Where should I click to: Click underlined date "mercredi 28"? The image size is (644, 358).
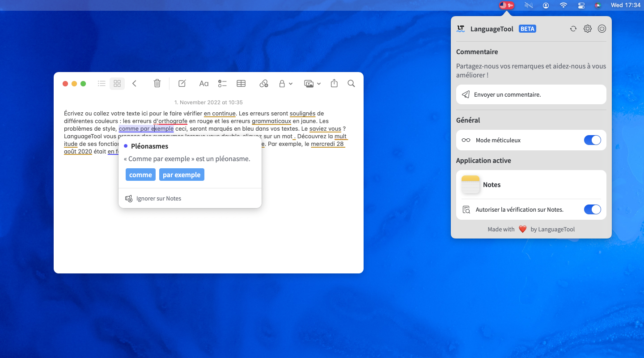pyautogui.click(x=327, y=144)
